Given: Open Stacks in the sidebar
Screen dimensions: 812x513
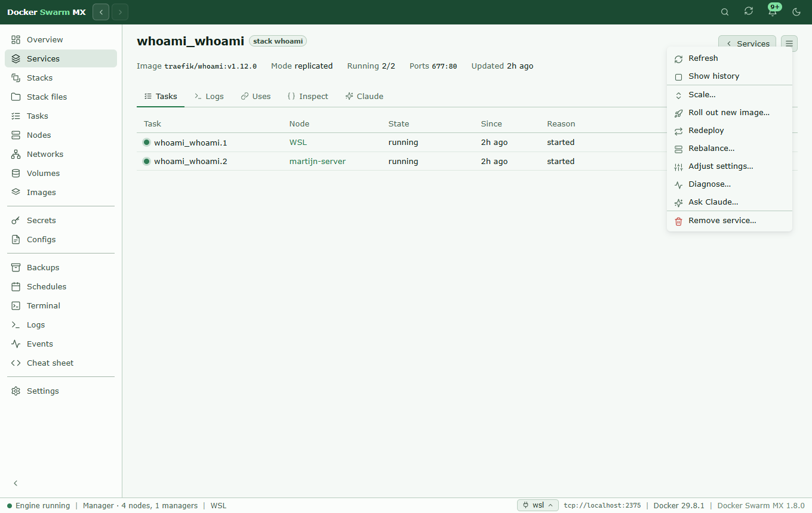Looking at the screenshot, I should click(x=61, y=78).
